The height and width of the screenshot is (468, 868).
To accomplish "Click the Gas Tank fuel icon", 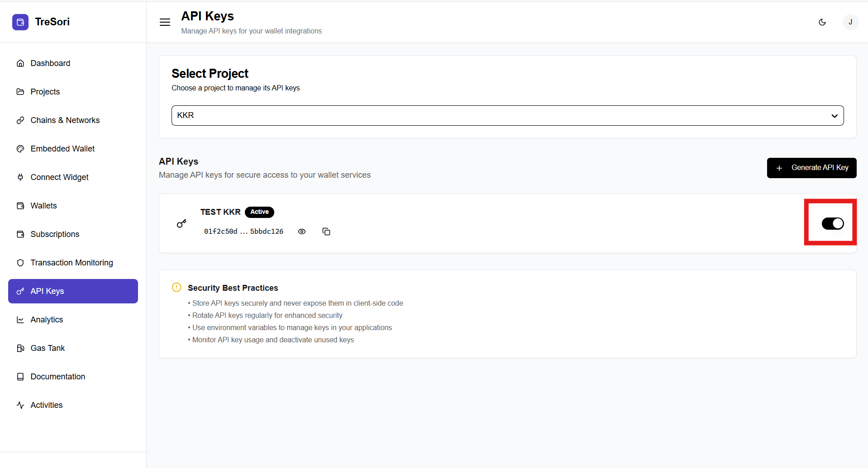I will click(x=20, y=348).
